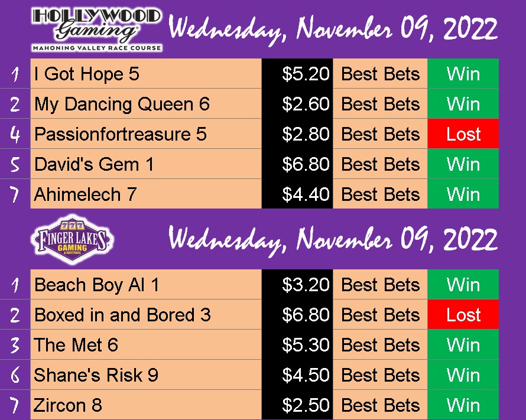Screen dimensions: 526x420
Task: Click the red Lost cell for Passionfortreasure
Action: (x=463, y=134)
